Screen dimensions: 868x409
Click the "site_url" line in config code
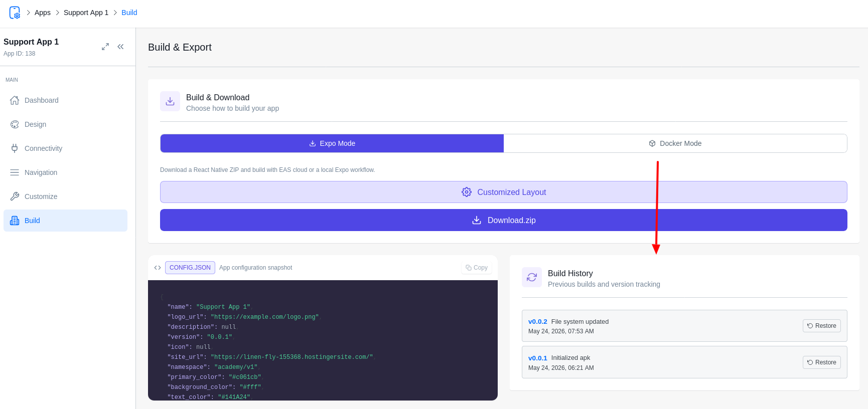(x=271, y=357)
